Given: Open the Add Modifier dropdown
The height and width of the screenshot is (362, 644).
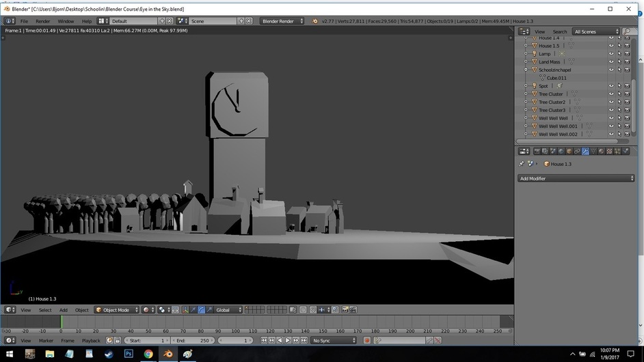Looking at the screenshot, I should click(576, 178).
